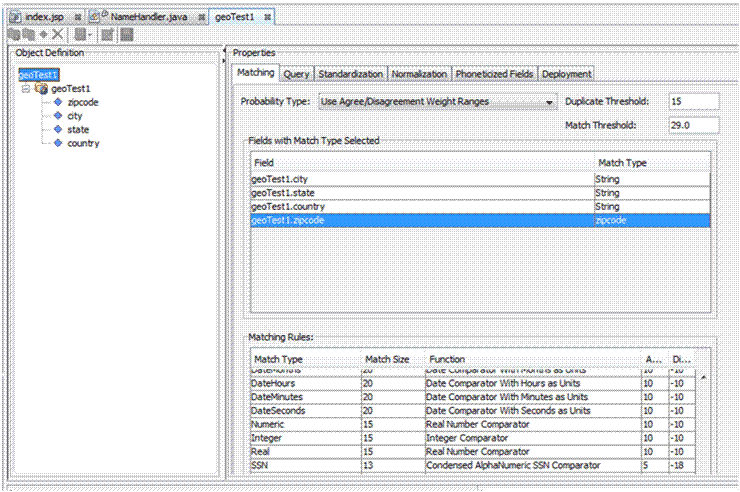Open the Phoneticized Fields tab
Image resolution: width=740 pixels, height=492 pixels.
[x=494, y=74]
